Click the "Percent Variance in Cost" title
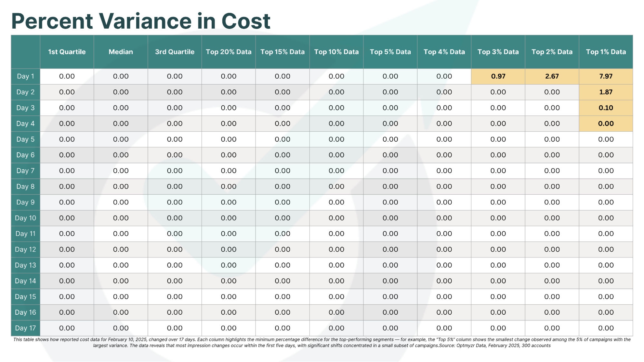644x362 pixels. 141,21
